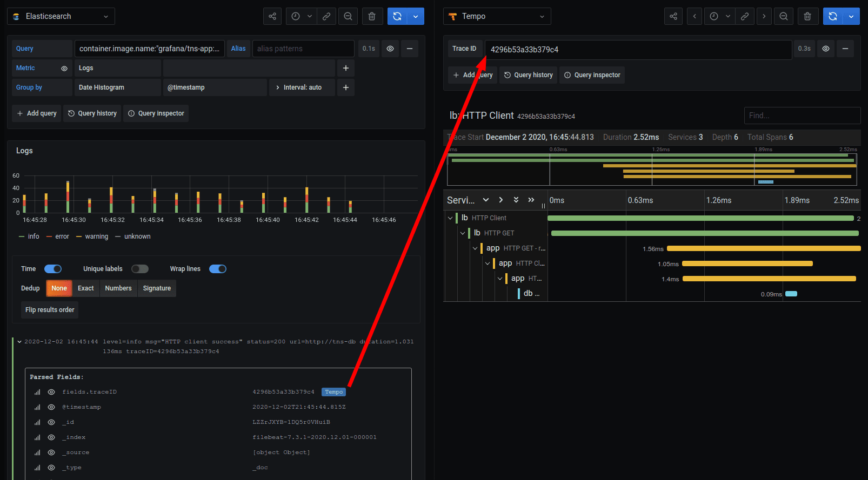Select the Exact dedup option

point(86,288)
